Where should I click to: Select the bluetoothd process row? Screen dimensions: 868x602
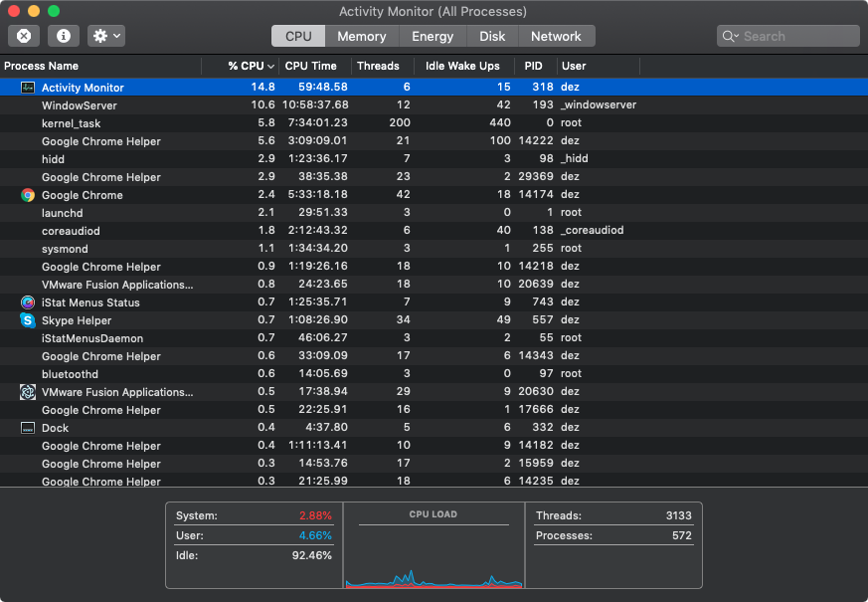434,374
